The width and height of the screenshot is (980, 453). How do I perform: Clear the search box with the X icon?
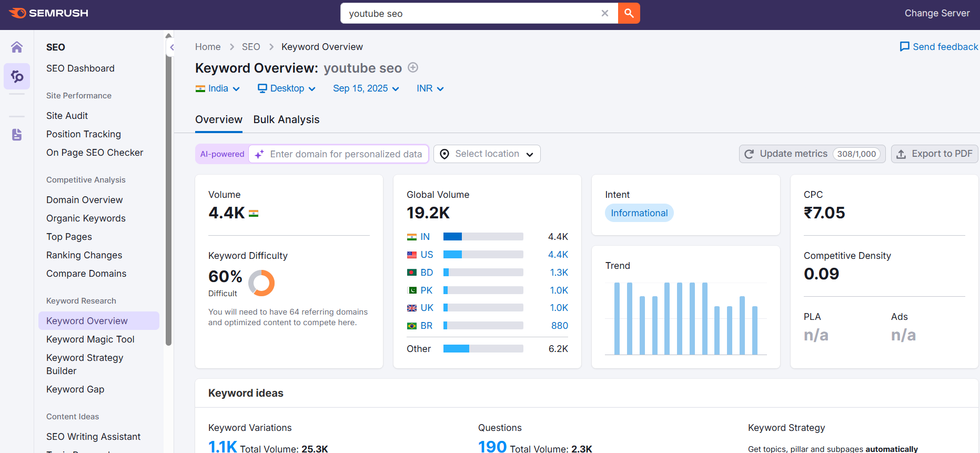605,13
